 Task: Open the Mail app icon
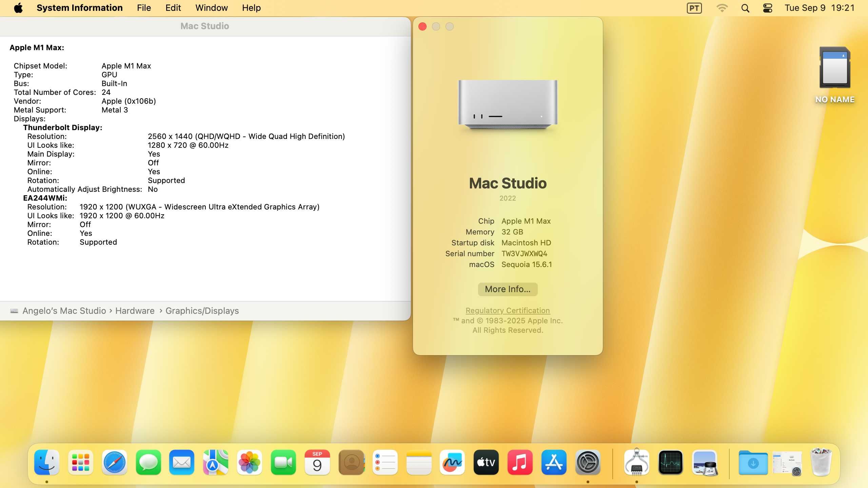(182, 463)
